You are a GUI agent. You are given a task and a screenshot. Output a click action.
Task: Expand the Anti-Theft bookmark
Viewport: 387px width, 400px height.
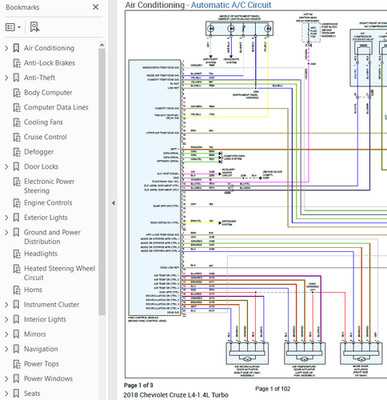click(6, 78)
